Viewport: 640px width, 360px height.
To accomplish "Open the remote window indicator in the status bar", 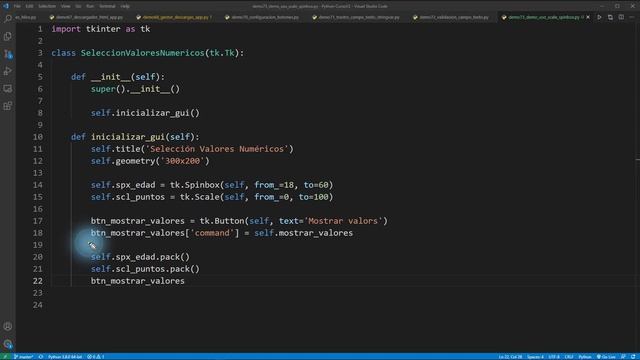I will point(5,357).
